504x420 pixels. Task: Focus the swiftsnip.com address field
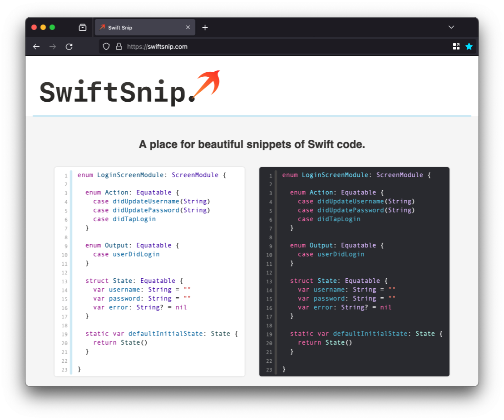click(x=272, y=46)
